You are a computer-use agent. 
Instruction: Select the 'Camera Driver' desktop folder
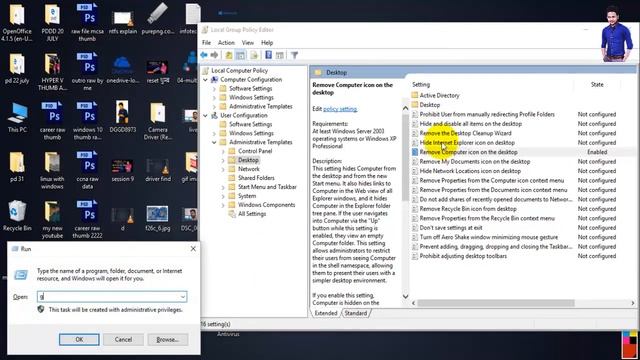point(158,120)
